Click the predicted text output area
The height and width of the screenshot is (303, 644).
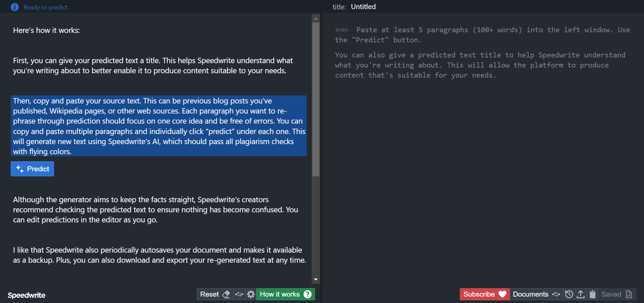pos(482,168)
